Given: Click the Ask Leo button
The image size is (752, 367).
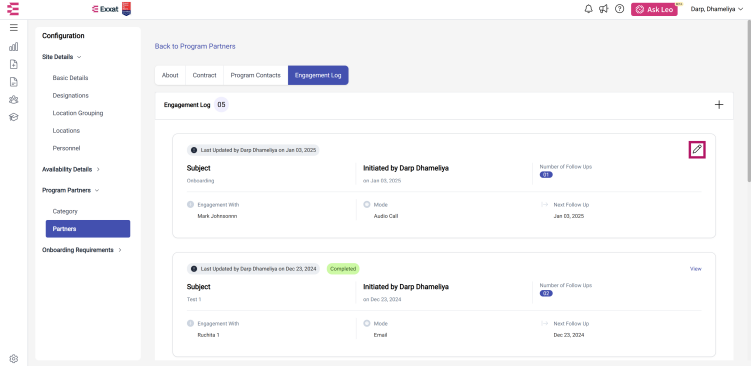Looking at the screenshot, I should click(x=654, y=10).
